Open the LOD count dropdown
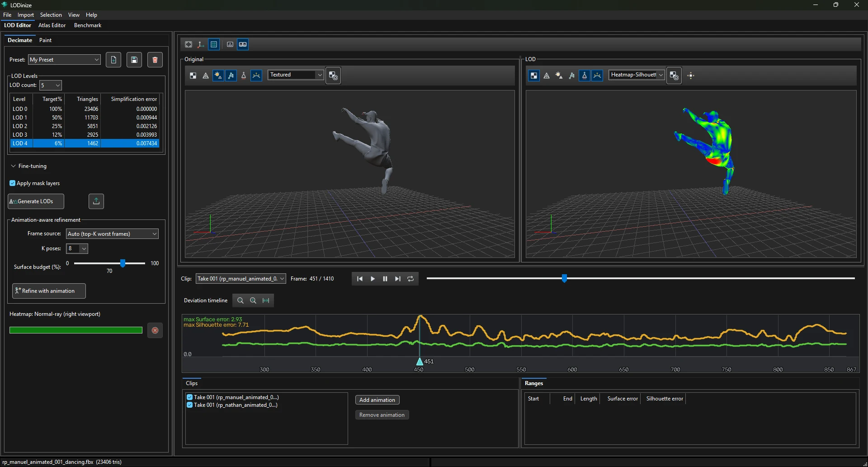 51,86
